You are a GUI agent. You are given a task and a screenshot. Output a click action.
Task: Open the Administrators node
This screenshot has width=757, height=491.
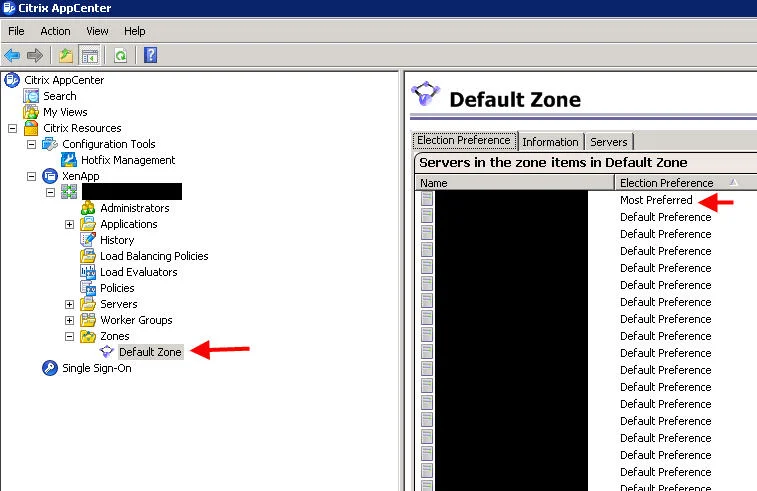[x=135, y=208]
